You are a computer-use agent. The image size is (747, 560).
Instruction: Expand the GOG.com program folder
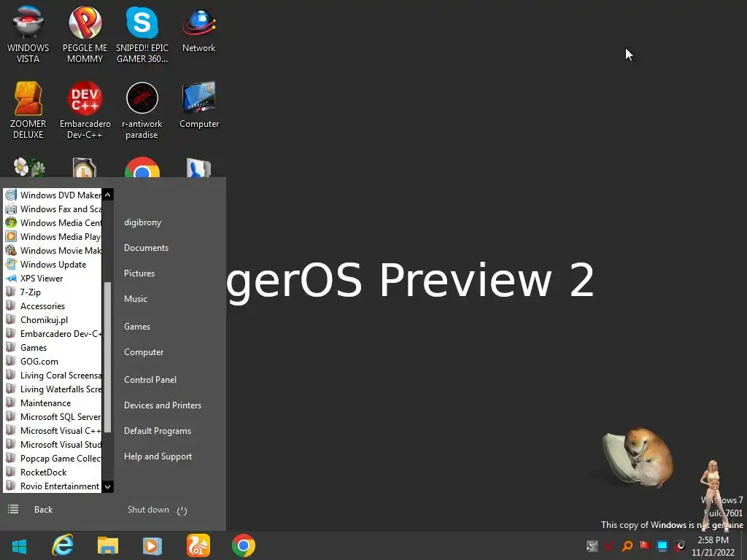click(53, 362)
